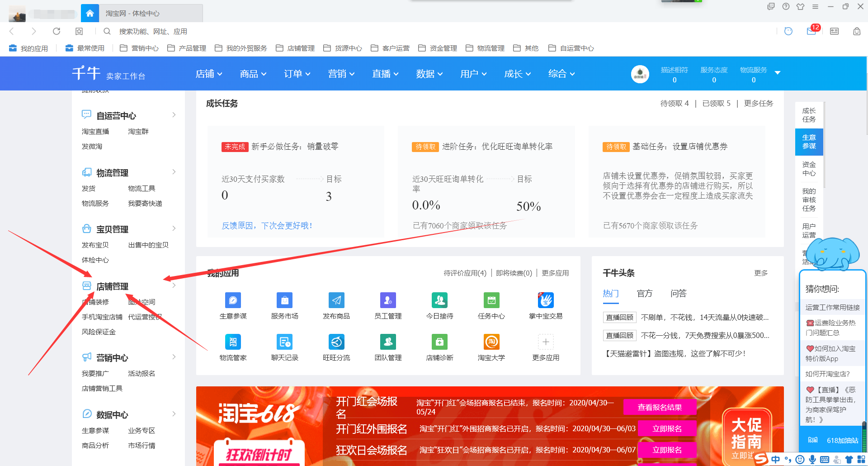
Task: Expand the store rating dropdown arrow
Action: (x=778, y=73)
